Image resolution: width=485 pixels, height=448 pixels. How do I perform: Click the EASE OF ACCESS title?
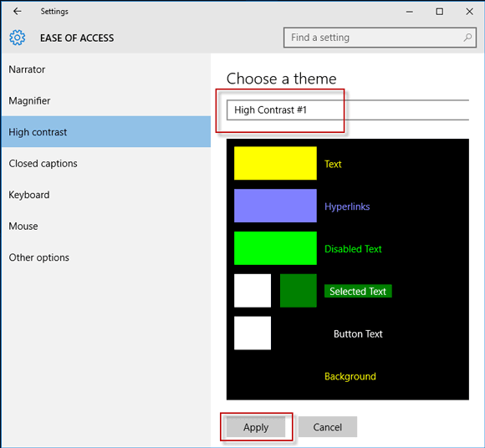(x=77, y=38)
